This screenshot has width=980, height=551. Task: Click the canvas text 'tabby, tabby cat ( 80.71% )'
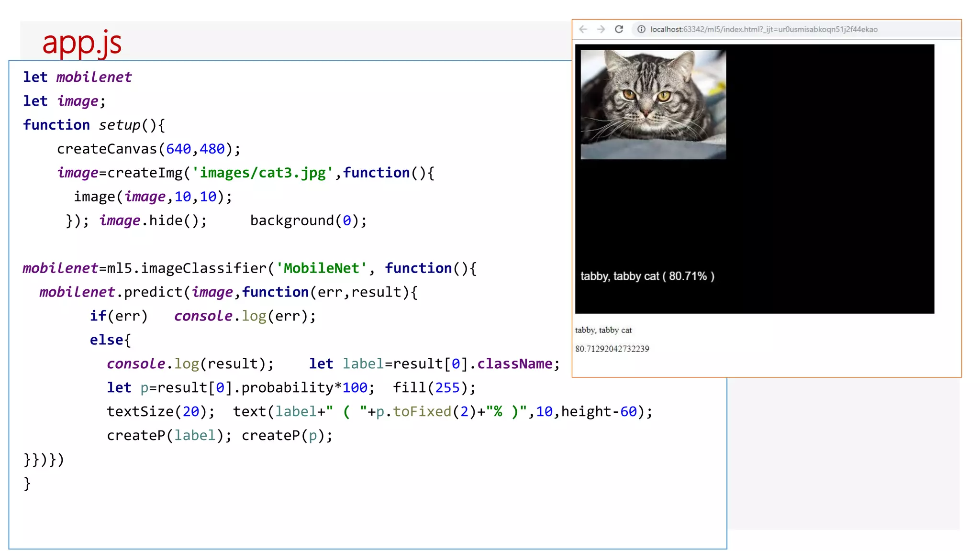pyautogui.click(x=647, y=276)
